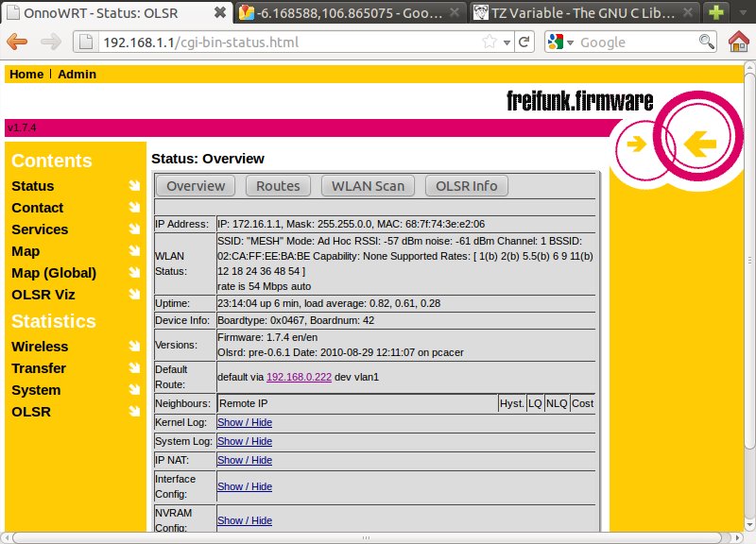Click the arrow icon beside Status in sidebar
This screenshot has width=756, height=544.
[x=134, y=186]
